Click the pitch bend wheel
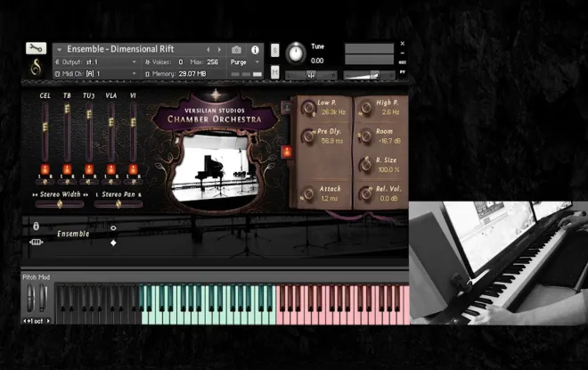 30,299
